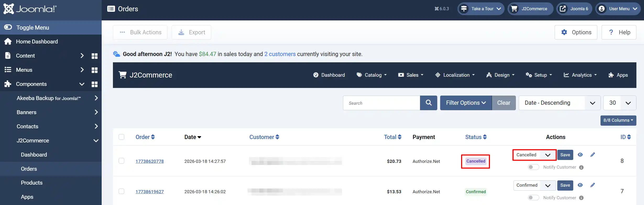Collapse the J2Commerce sidebar submenu
The height and width of the screenshot is (205, 644).
coord(96,141)
